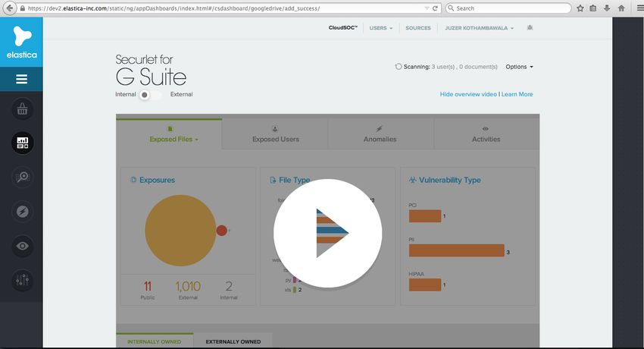
Task: Click the Exposures panel heading
Action: [x=157, y=180]
